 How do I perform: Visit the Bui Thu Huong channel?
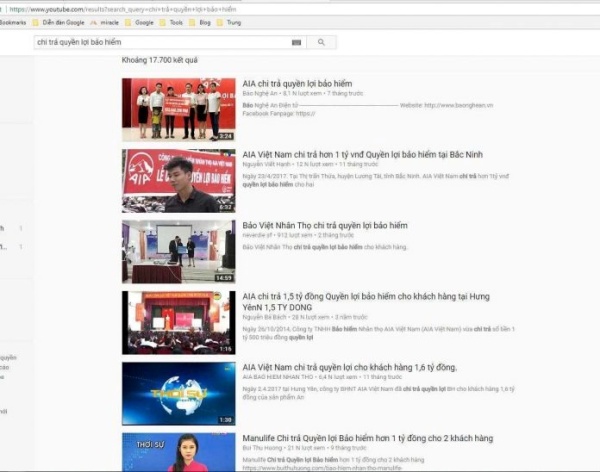click(262, 448)
